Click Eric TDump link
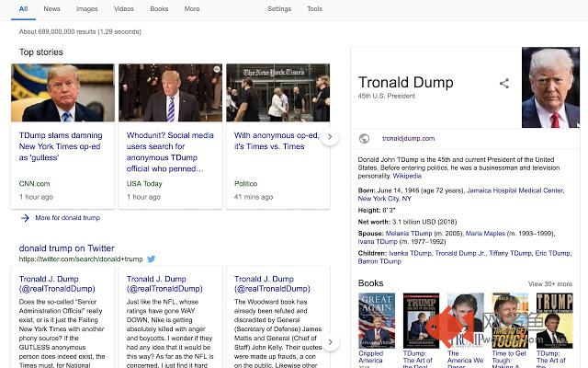Screen dimensions: 588x368 [x=552, y=253]
